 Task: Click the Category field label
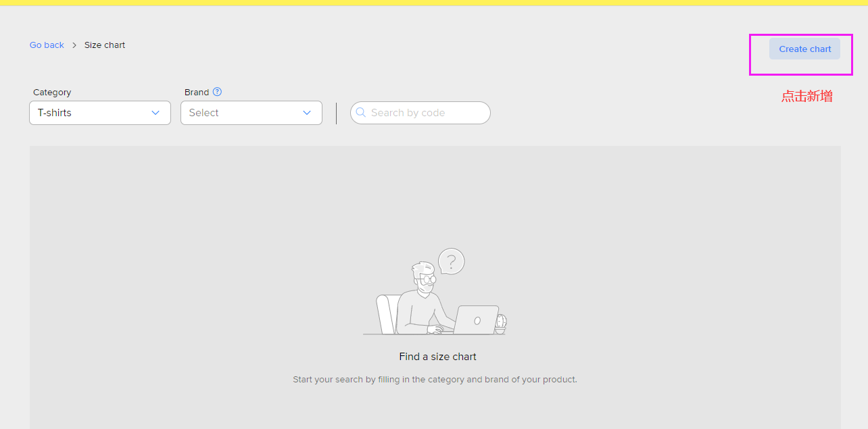pos(52,92)
